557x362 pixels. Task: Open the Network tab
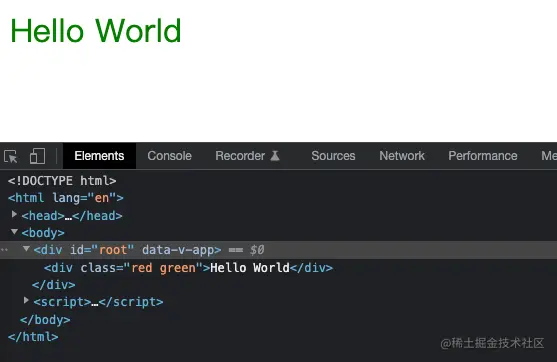pos(402,156)
